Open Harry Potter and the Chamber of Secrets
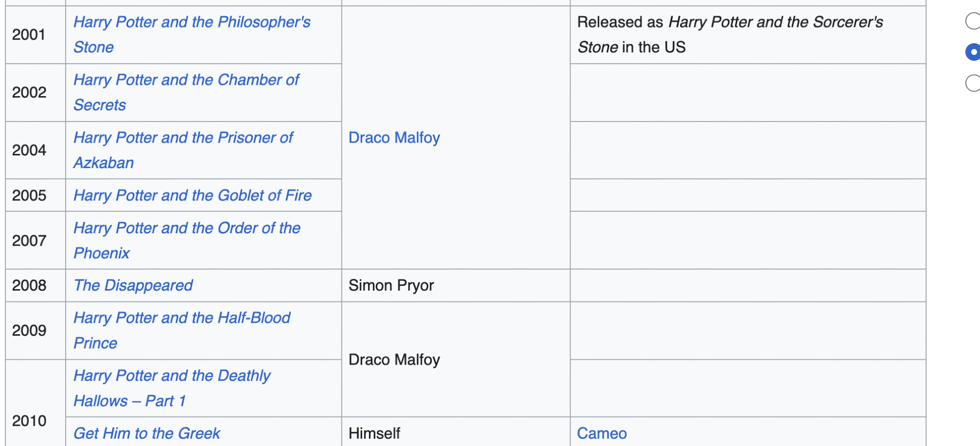This screenshot has height=446, width=980. (186, 80)
